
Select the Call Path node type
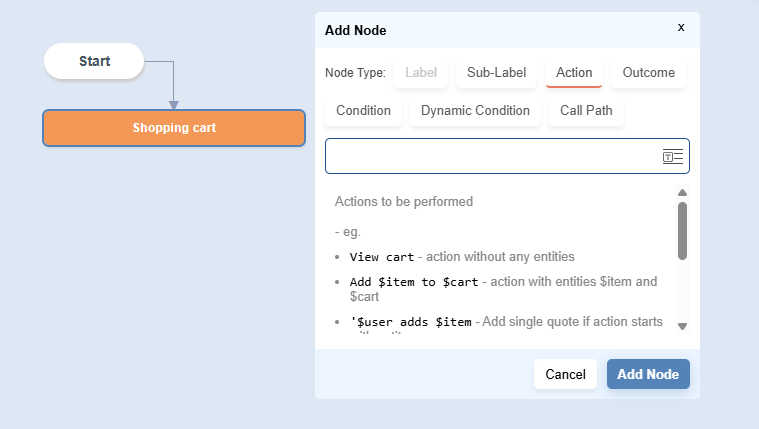point(586,111)
